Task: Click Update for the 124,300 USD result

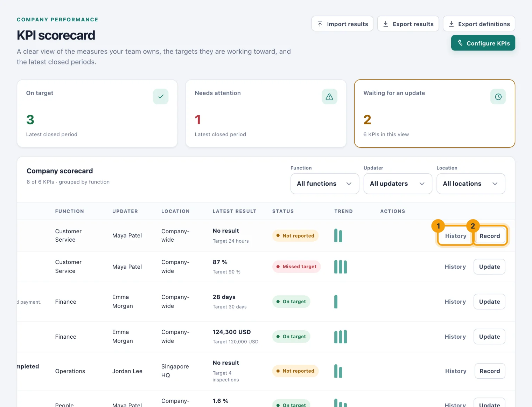Action: point(489,337)
